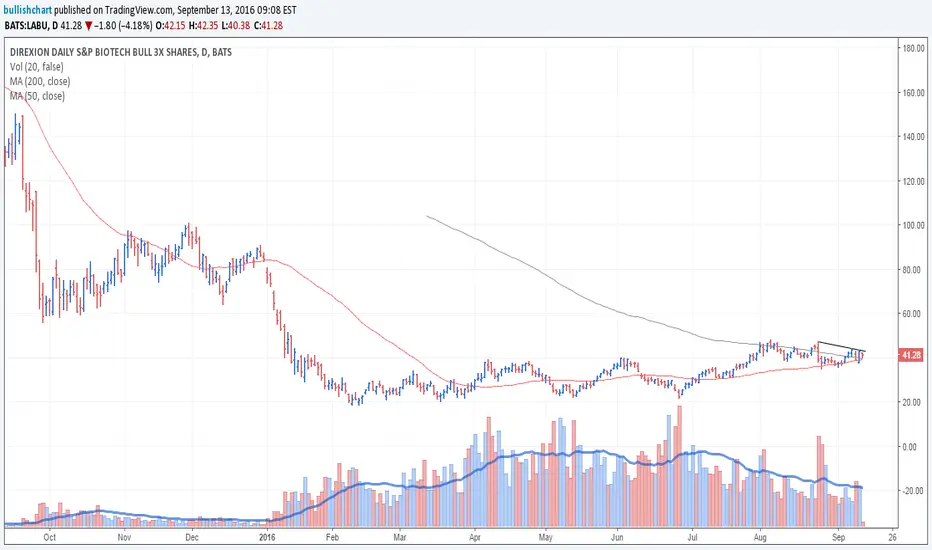The width and height of the screenshot is (932, 550).
Task: Click the Aug label on time axis
Action: pyautogui.click(x=760, y=537)
